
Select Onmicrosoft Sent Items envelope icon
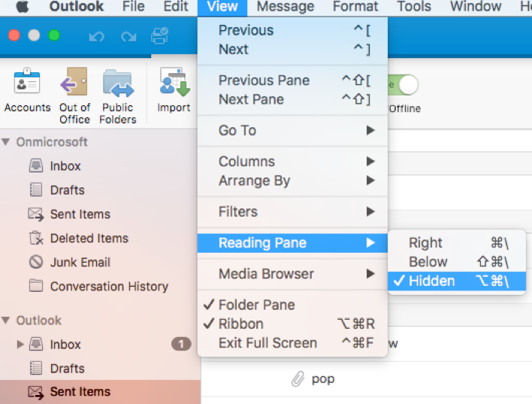tap(36, 214)
